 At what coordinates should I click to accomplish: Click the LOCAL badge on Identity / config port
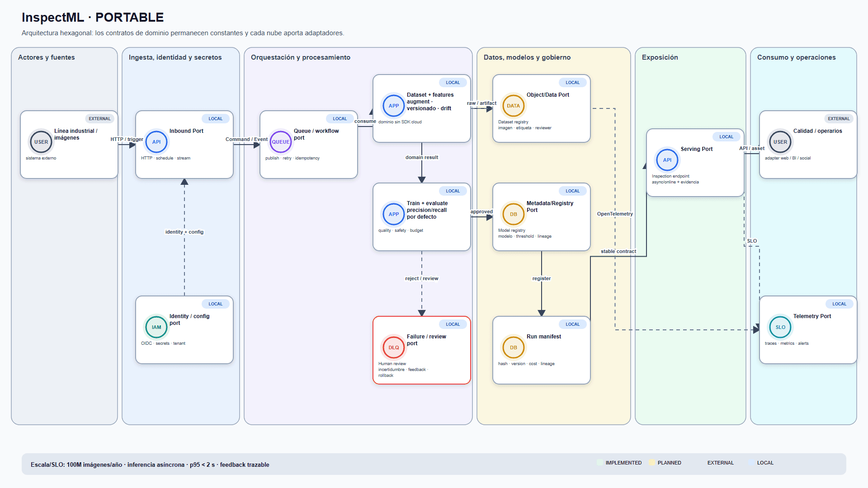tap(216, 304)
